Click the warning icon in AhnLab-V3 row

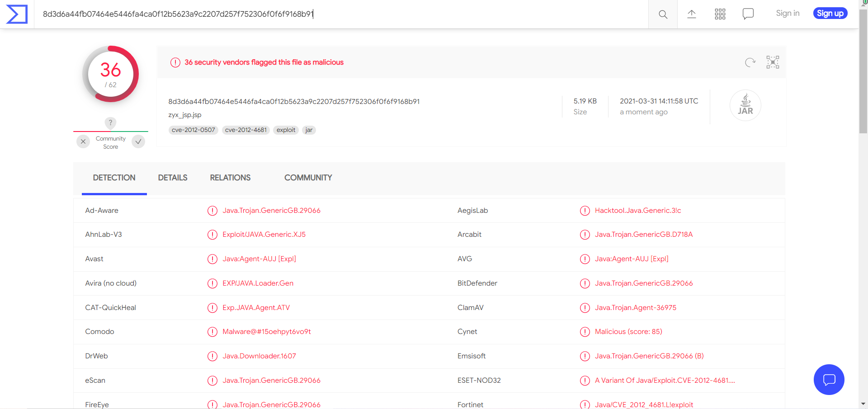[x=212, y=235]
